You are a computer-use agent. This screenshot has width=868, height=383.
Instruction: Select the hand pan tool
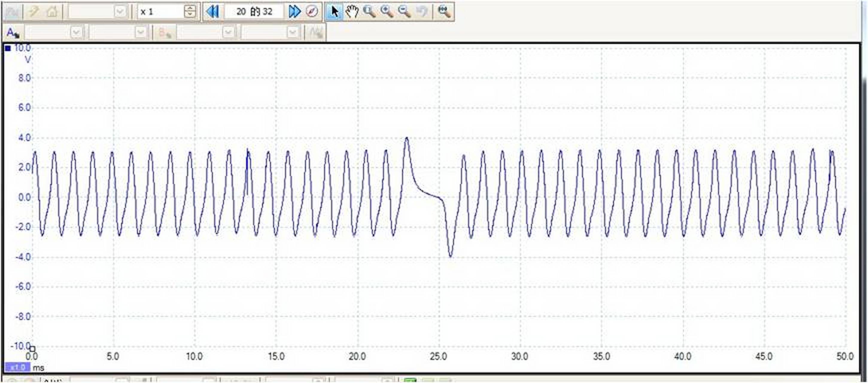[x=352, y=12]
